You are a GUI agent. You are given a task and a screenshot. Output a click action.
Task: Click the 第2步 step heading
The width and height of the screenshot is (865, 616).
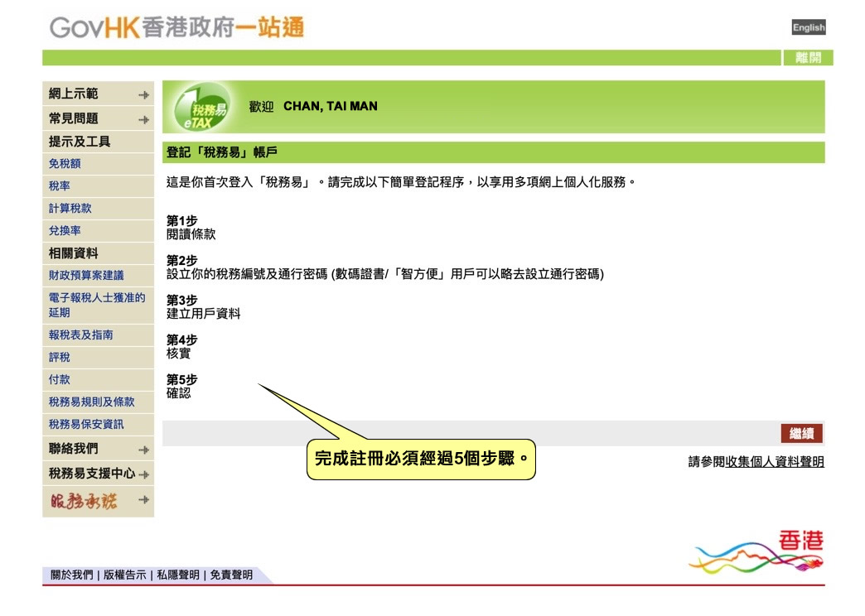(x=182, y=260)
